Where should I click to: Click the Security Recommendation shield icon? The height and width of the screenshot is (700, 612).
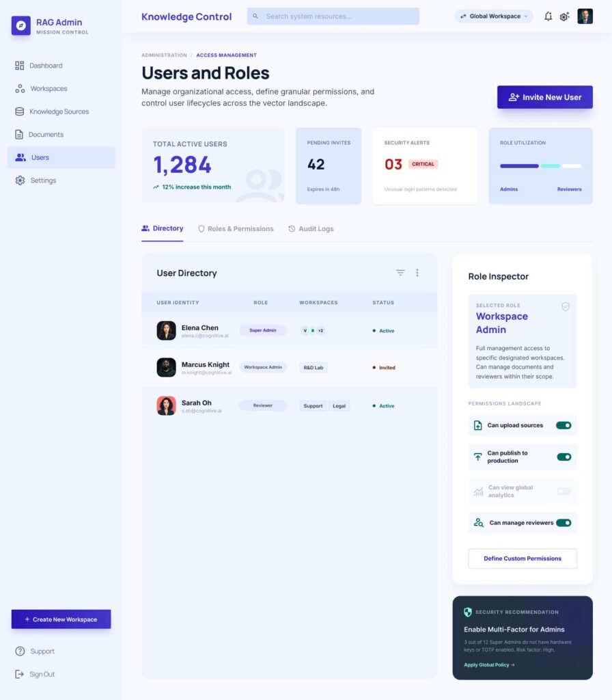(x=467, y=612)
